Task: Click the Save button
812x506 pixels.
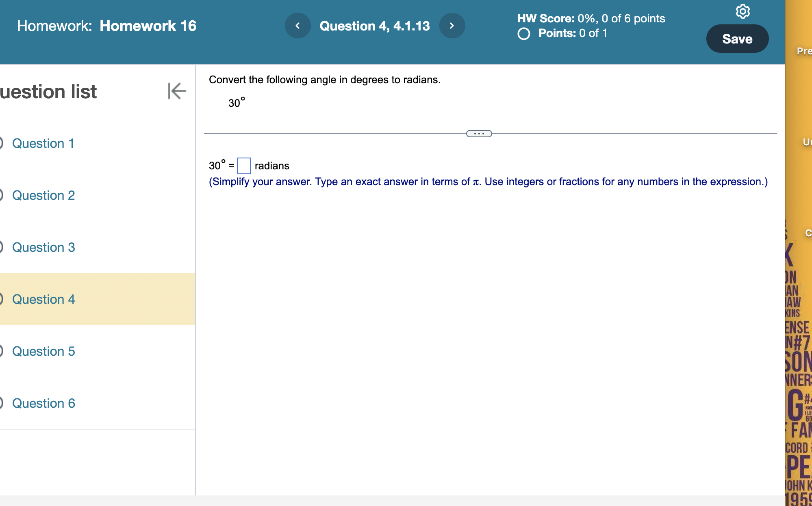Action: [737, 39]
